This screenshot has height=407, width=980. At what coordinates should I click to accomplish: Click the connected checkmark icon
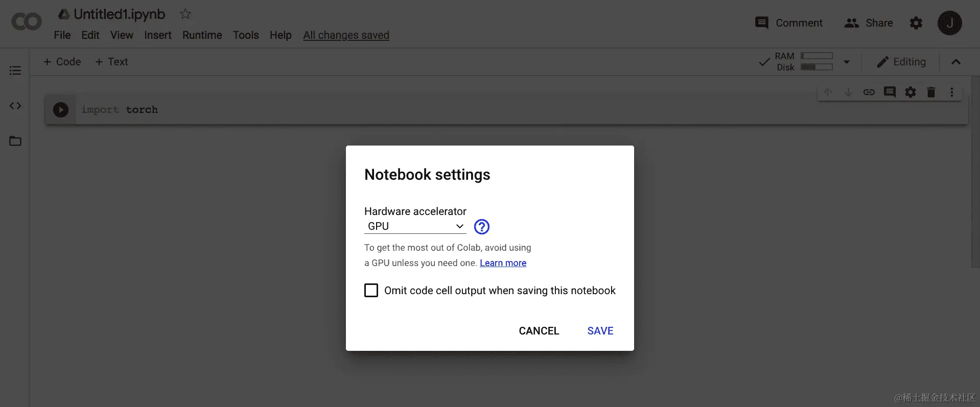[x=764, y=62]
